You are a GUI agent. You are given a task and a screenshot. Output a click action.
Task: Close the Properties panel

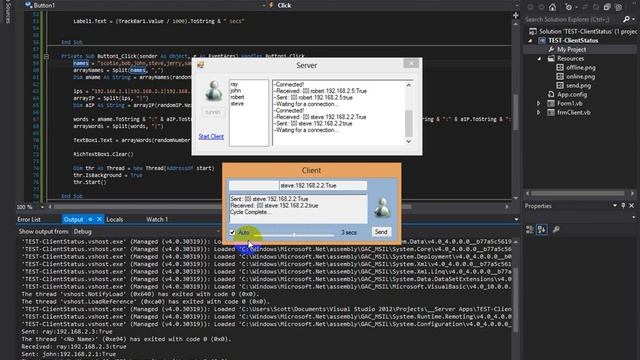(631, 206)
